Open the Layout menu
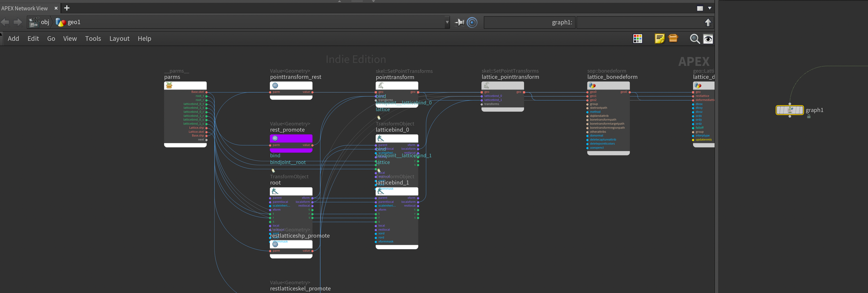The width and height of the screenshot is (868, 293). click(x=119, y=39)
